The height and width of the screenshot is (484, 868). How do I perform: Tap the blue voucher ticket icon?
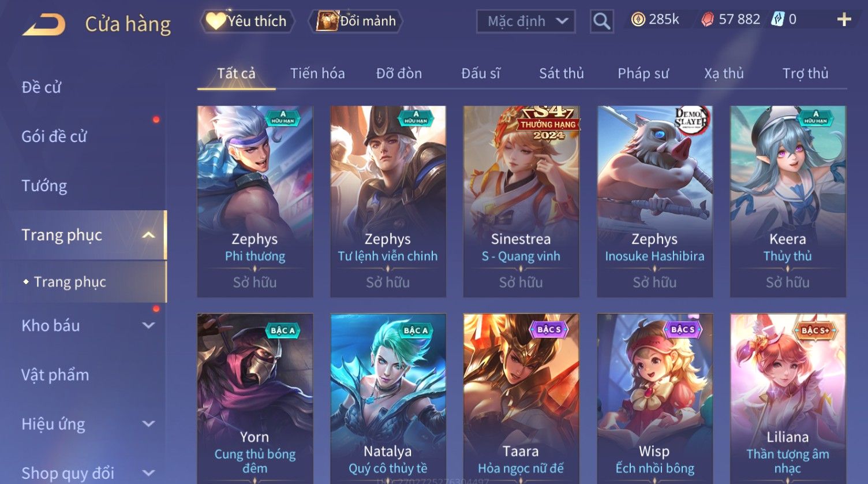tap(778, 20)
